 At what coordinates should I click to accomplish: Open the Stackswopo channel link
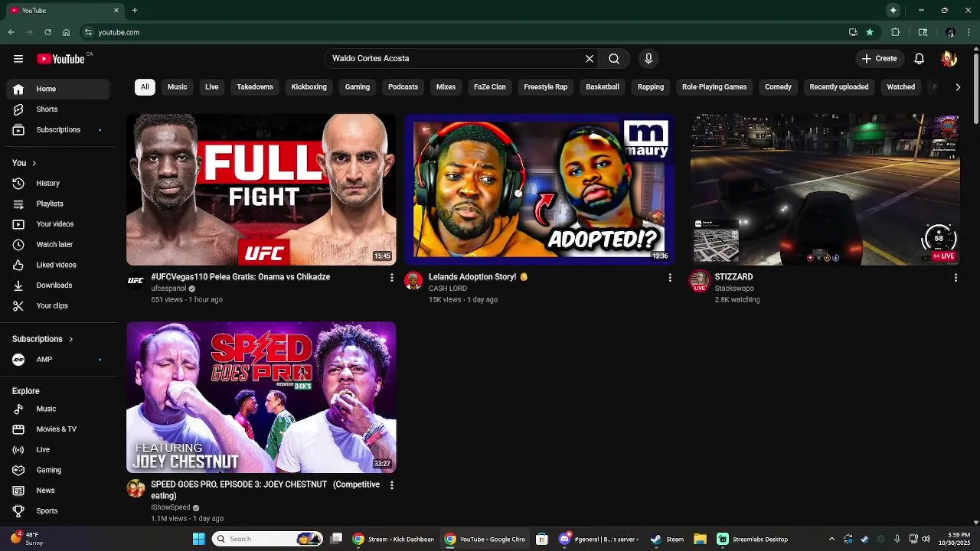(x=734, y=289)
